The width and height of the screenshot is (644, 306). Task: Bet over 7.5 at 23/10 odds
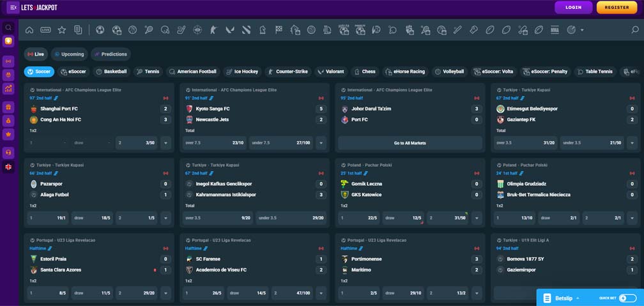[215, 143]
